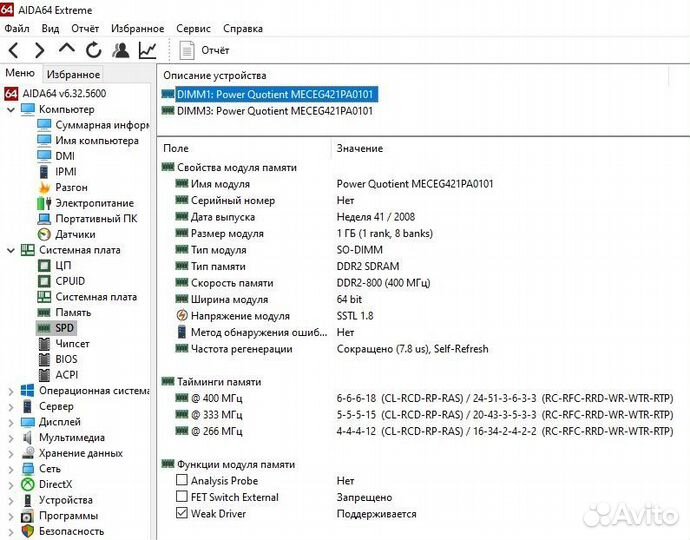Open the Сервис menu

coord(193,29)
